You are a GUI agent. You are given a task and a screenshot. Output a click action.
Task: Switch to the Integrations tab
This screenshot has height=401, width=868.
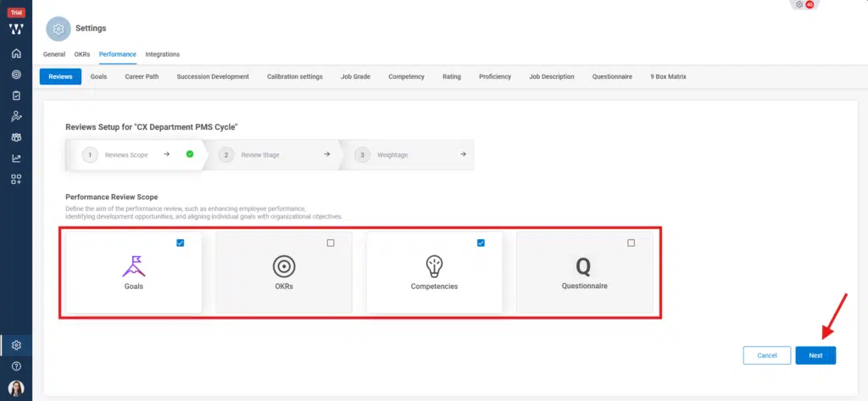tap(162, 54)
